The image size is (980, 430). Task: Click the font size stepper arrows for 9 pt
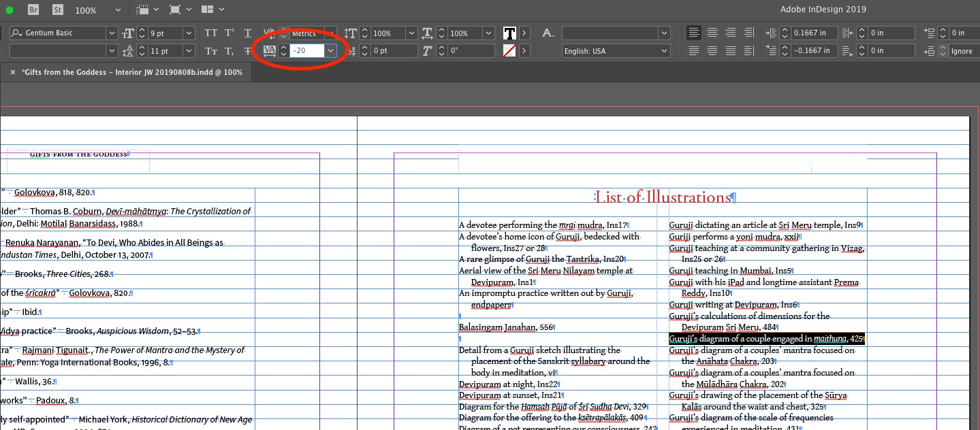tap(142, 33)
